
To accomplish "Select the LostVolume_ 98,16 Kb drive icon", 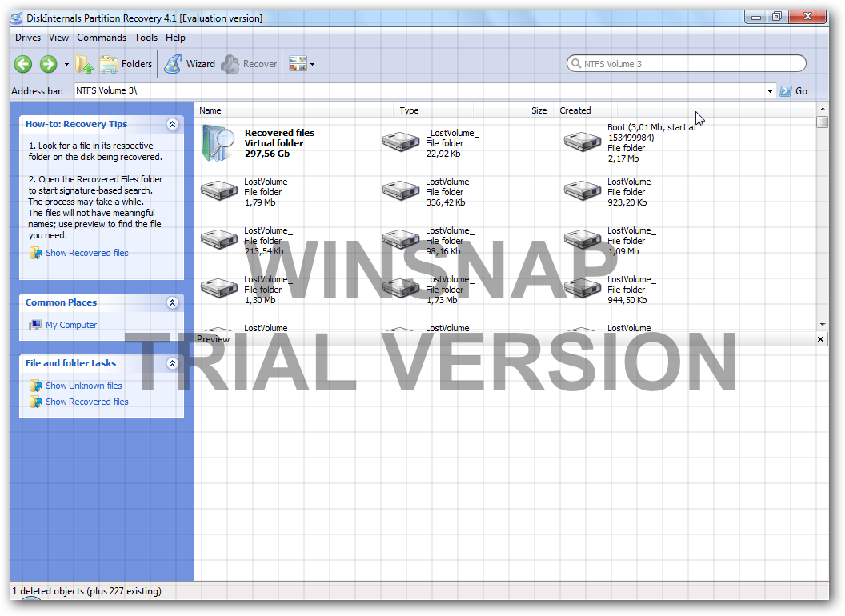I will click(x=400, y=239).
